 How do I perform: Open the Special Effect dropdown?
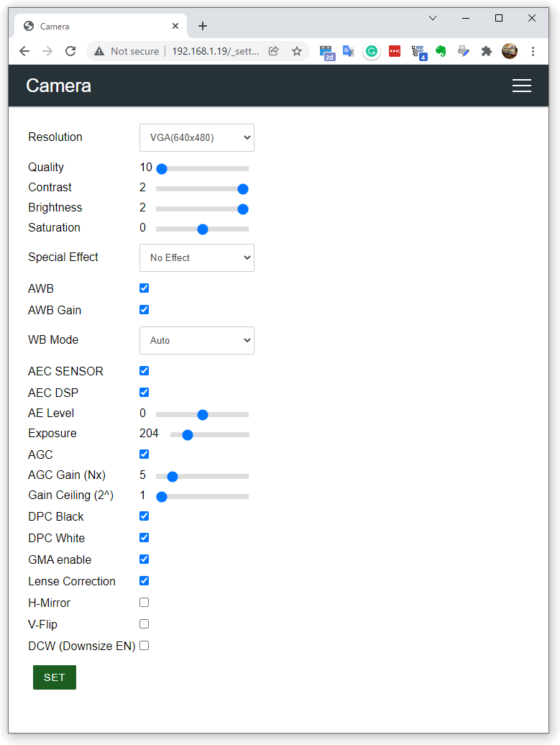196,257
